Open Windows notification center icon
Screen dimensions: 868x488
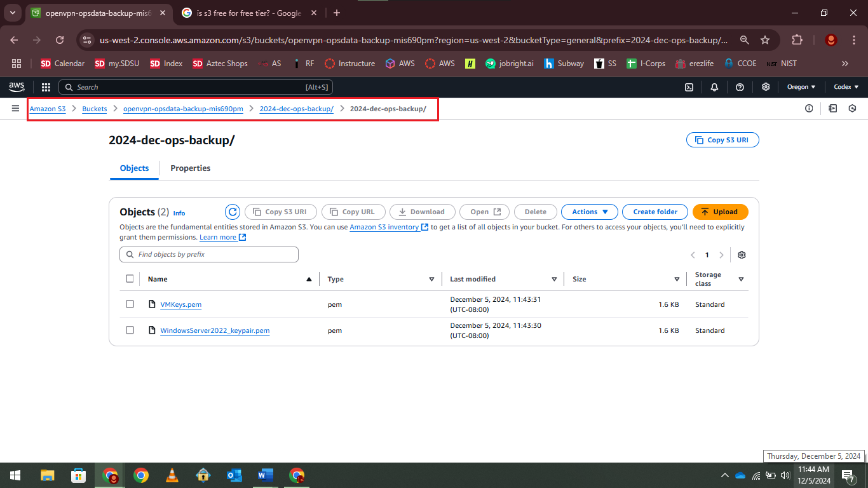coord(848,475)
